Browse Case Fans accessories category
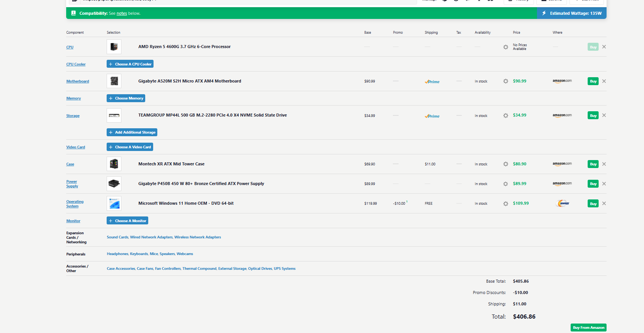The image size is (644, 333). point(145,269)
